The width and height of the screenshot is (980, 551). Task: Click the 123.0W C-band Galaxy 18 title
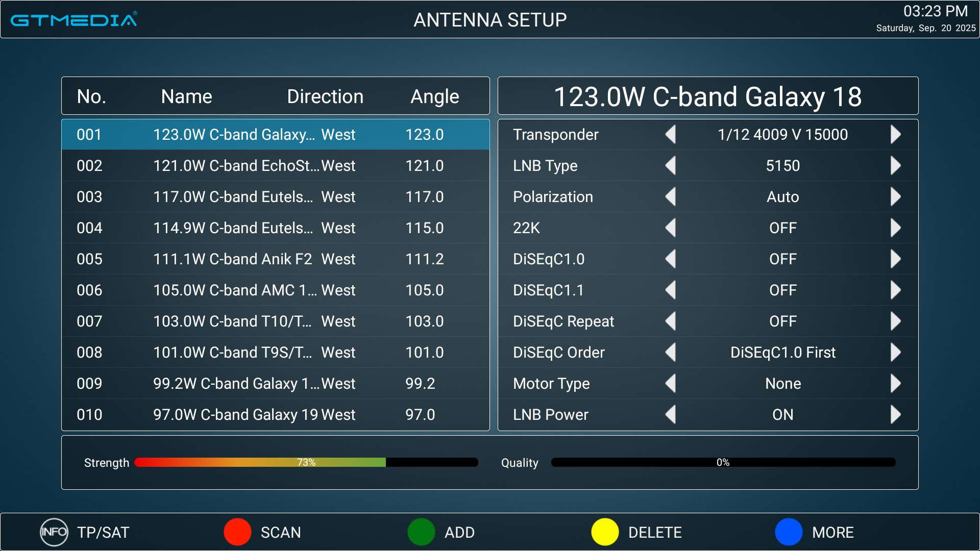coord(708,96)
